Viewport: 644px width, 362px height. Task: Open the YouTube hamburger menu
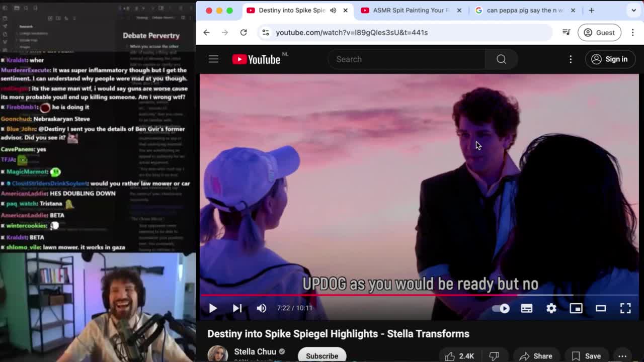213,59
